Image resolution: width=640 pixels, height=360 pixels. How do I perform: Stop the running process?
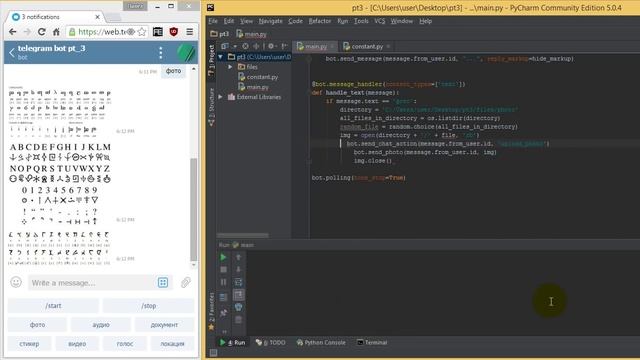[x=223, y=269]
